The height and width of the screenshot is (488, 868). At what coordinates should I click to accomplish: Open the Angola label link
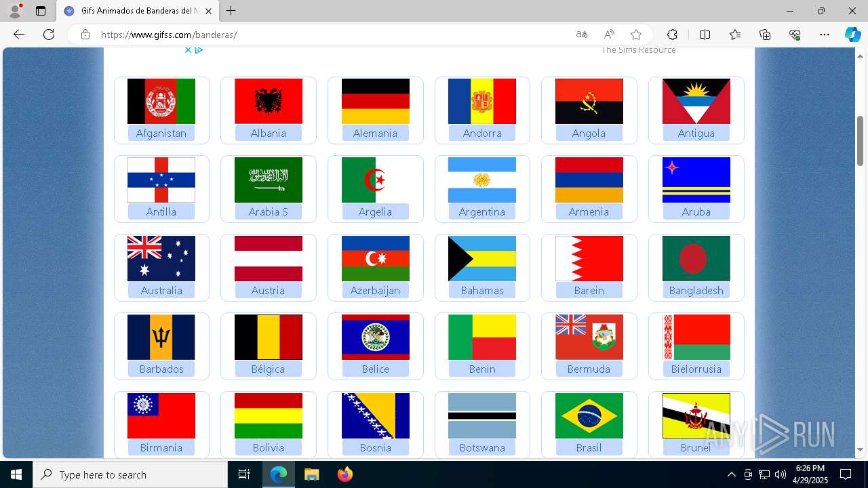click(x=589, y=134)
